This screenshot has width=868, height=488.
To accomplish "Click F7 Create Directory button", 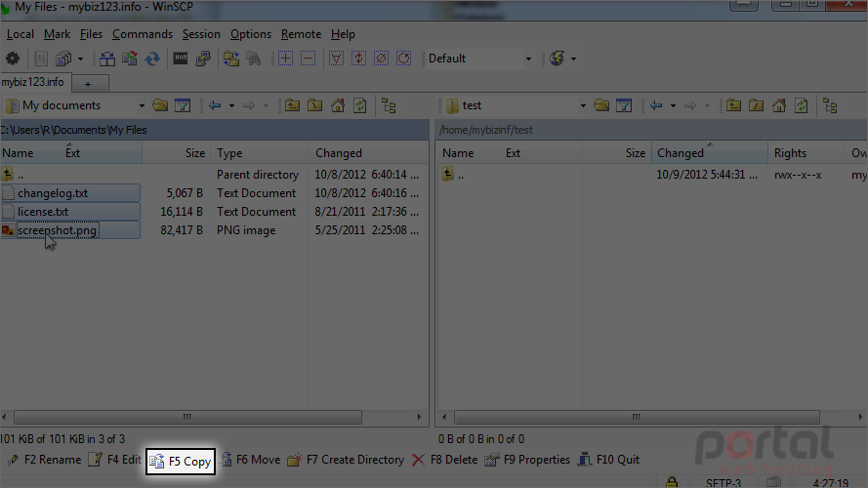I will [346, 460].
